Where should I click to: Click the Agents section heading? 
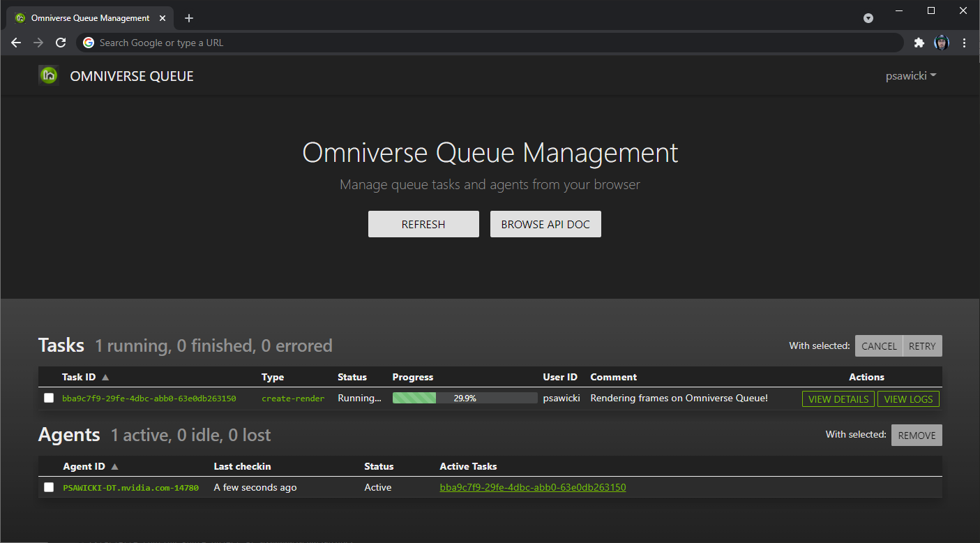point(69,435)
